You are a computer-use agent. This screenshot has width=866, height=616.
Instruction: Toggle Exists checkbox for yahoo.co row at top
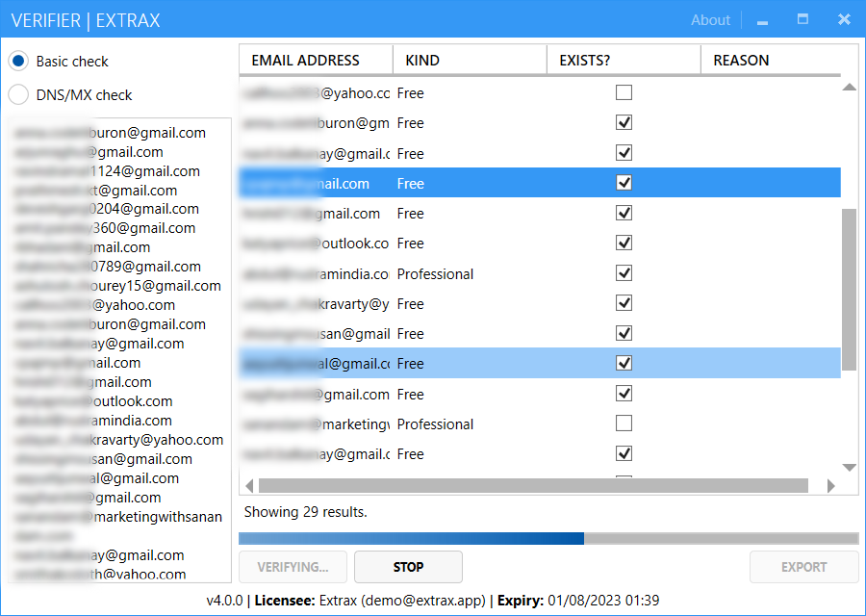(624, 92)
